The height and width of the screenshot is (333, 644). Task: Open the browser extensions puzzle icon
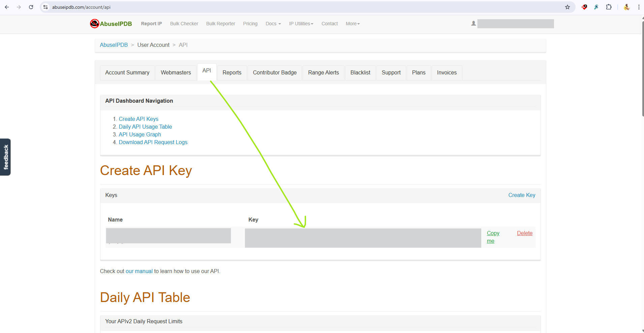pos(609,7)
